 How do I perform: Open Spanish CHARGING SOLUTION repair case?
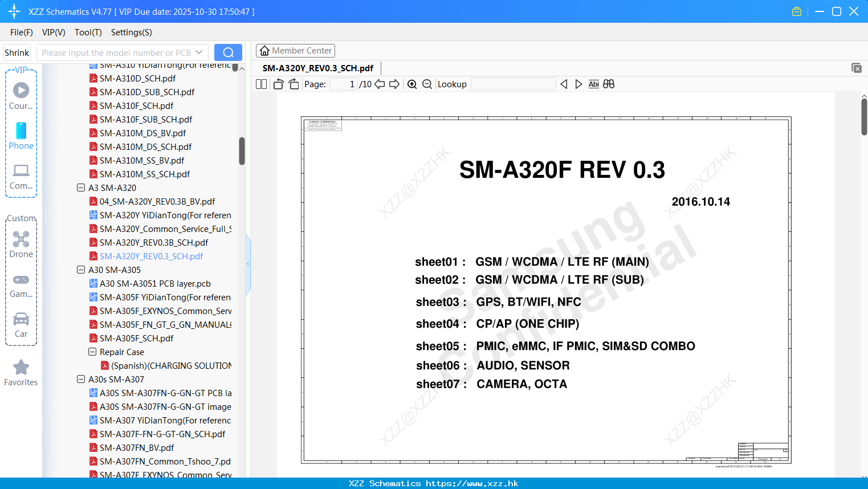[171, 365]
